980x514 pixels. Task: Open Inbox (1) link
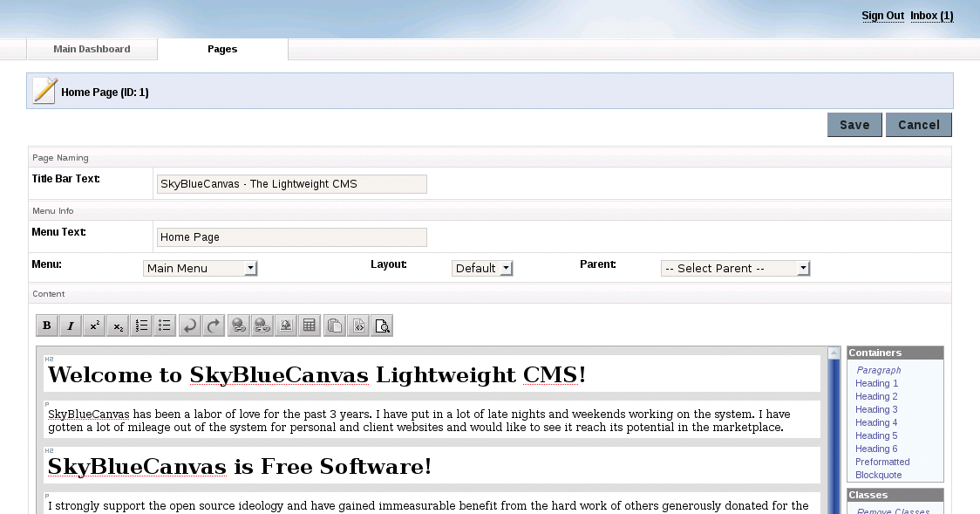[x=932, y=16]
